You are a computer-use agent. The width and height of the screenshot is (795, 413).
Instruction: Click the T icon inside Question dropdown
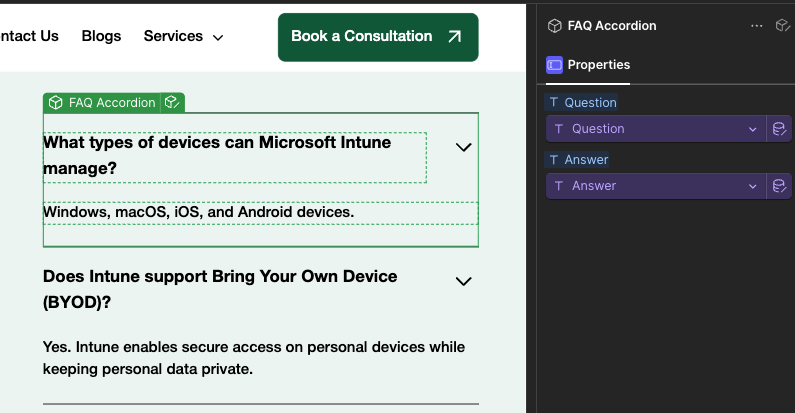pyautogui.click(x=559, y=129)
